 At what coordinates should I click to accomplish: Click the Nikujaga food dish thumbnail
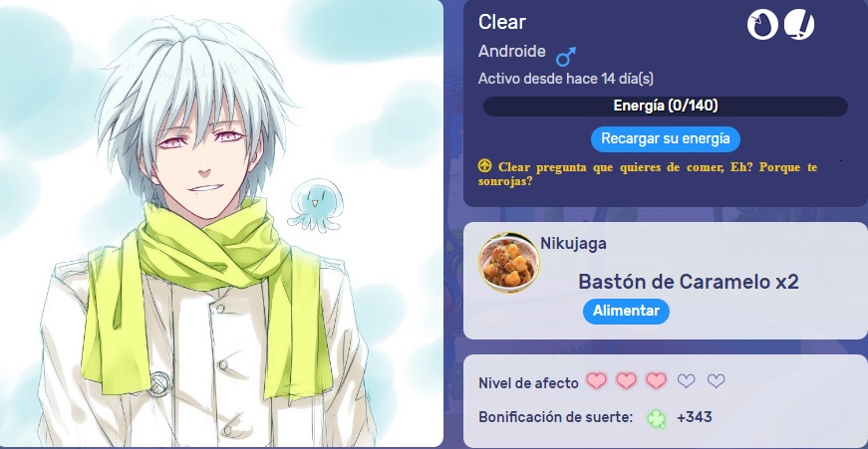[x=508, y=263]
